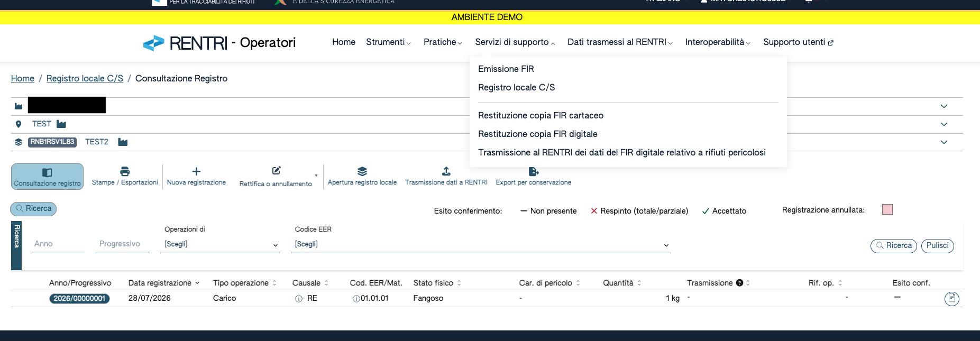Click the RNB1RSV1L83 registry badge
Image resolution: width=980 pixels, height=341 pixels.
tap(52, 142)
